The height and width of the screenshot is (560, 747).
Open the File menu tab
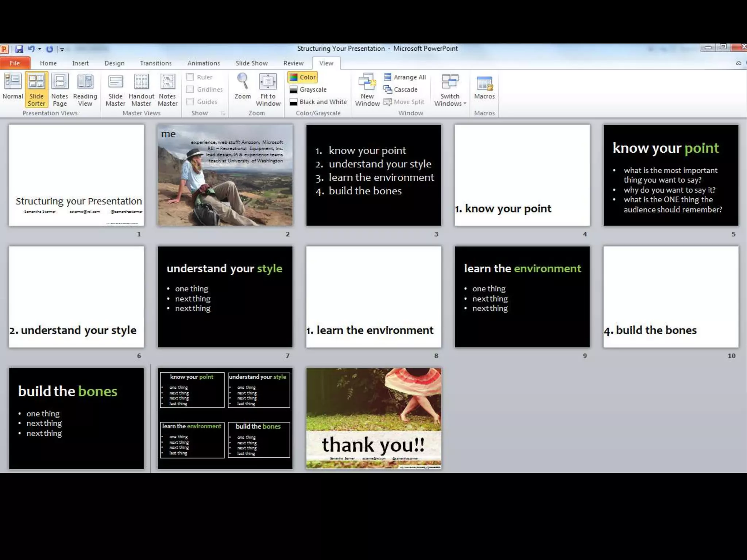(15, 63)
